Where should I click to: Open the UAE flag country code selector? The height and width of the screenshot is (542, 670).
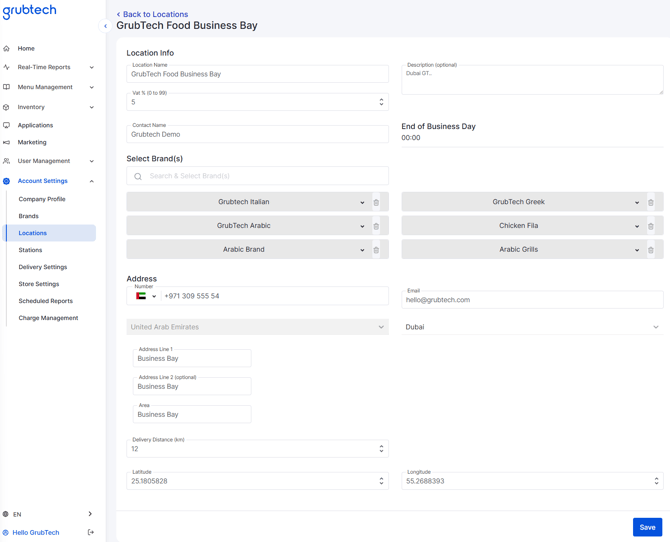click(146, 296)
